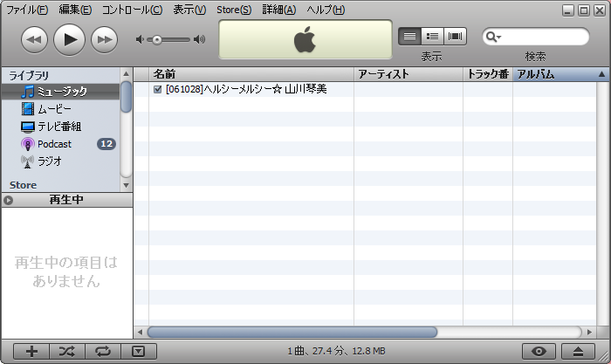Click the 再生中 panel arrow icon
Screen dimensions: 611x364
(x=8, y=200)
